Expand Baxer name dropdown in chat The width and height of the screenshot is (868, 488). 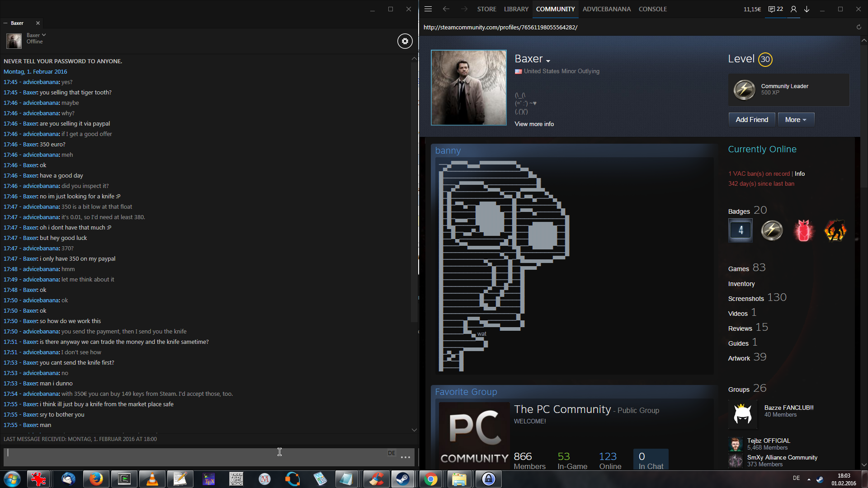[x=43, y=35]
